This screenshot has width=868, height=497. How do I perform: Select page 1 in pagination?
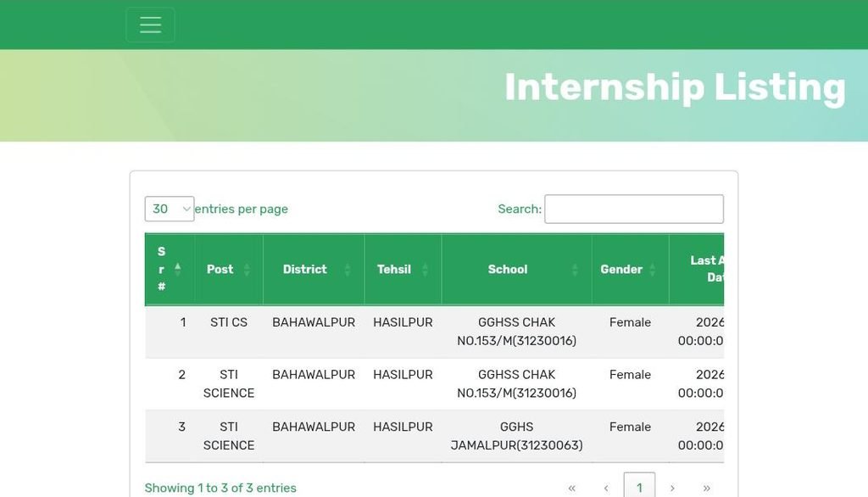pos(639,489)
